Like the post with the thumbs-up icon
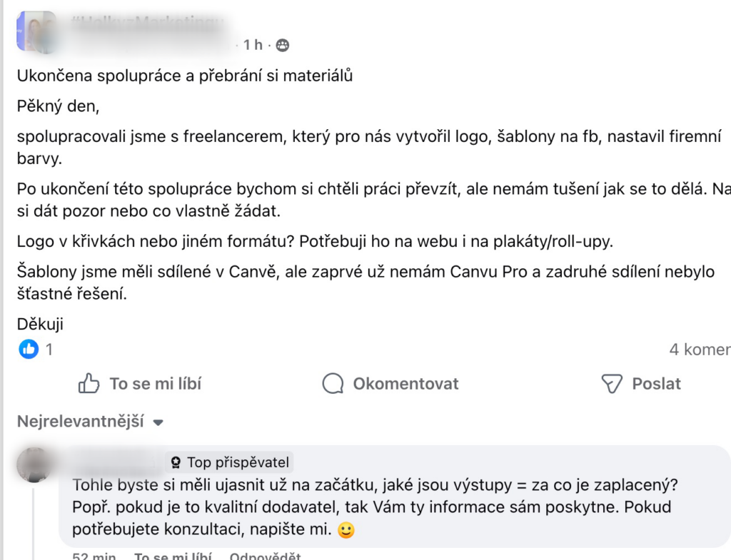Screen dimensions: 731x560 (x=89, y=384)
